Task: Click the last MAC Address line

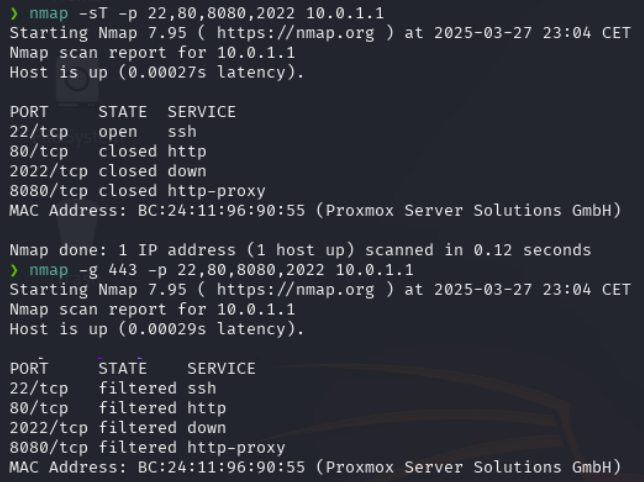Action: point(315,468)
